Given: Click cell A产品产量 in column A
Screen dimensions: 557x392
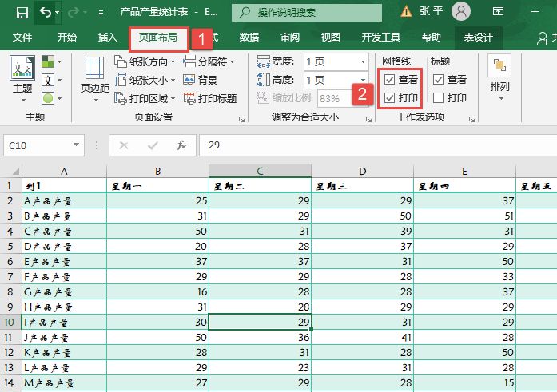Looking at the screenshot, I should [64, 200].
